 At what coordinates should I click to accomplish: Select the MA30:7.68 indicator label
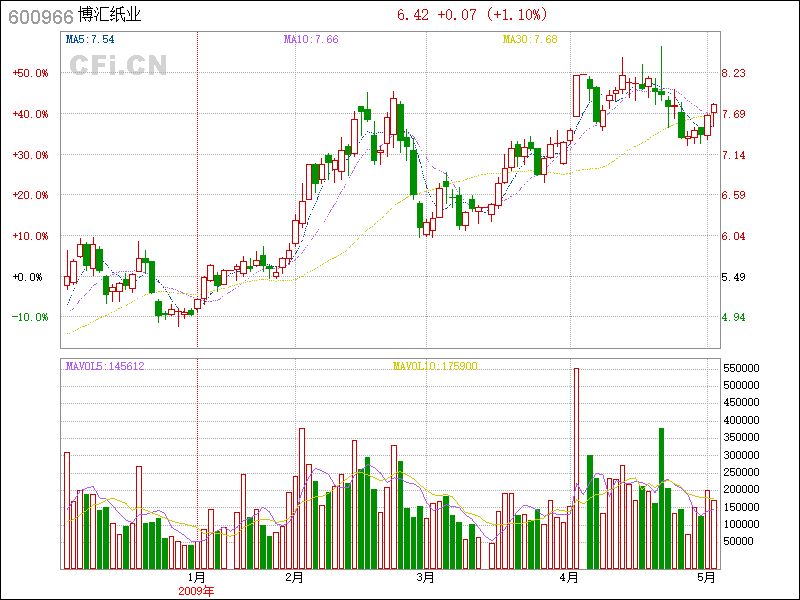pyautogui.click(x=529, y=39)
